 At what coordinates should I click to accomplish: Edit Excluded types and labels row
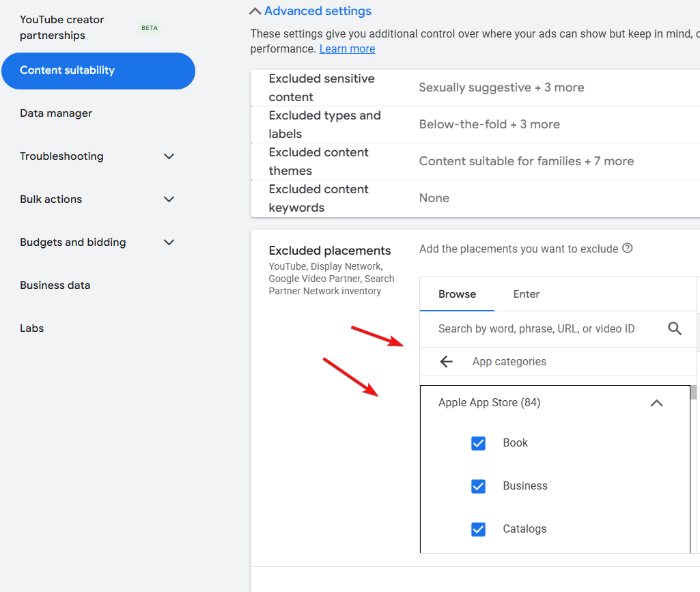475,124
